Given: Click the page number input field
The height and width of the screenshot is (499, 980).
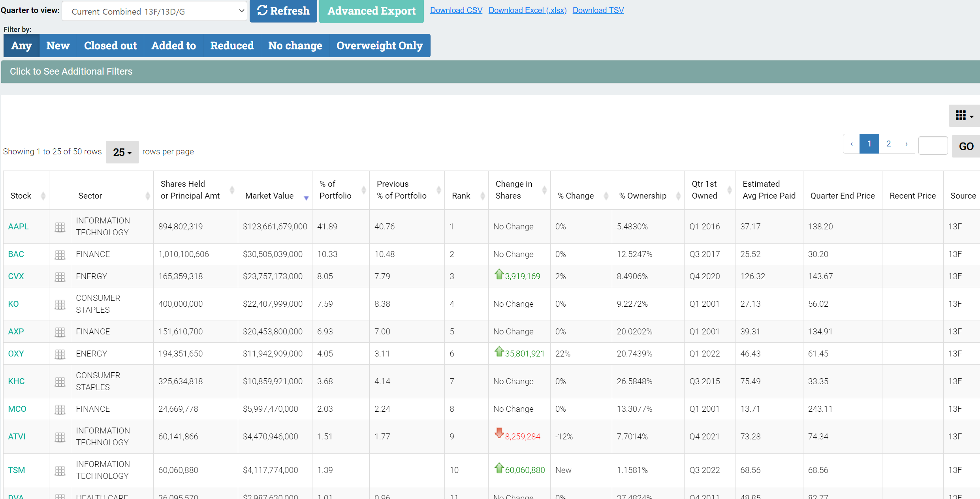Looking at the screenshot, I should click(x=933, y=146).
